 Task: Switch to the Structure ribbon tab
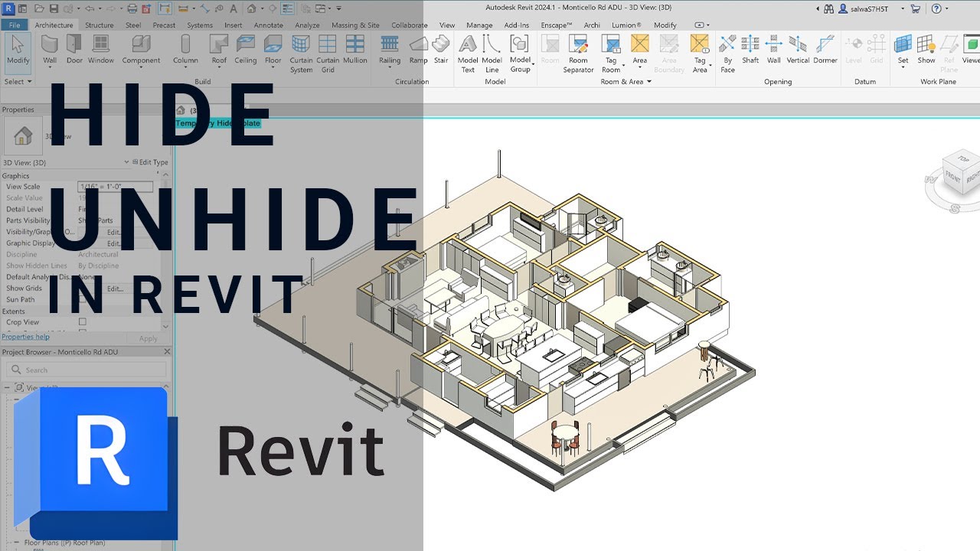coord(99,24)
